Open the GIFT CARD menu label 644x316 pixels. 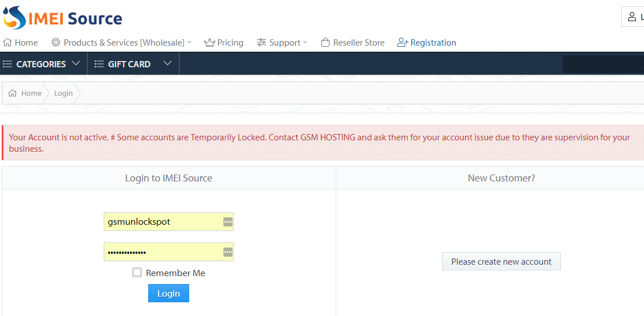129,64
